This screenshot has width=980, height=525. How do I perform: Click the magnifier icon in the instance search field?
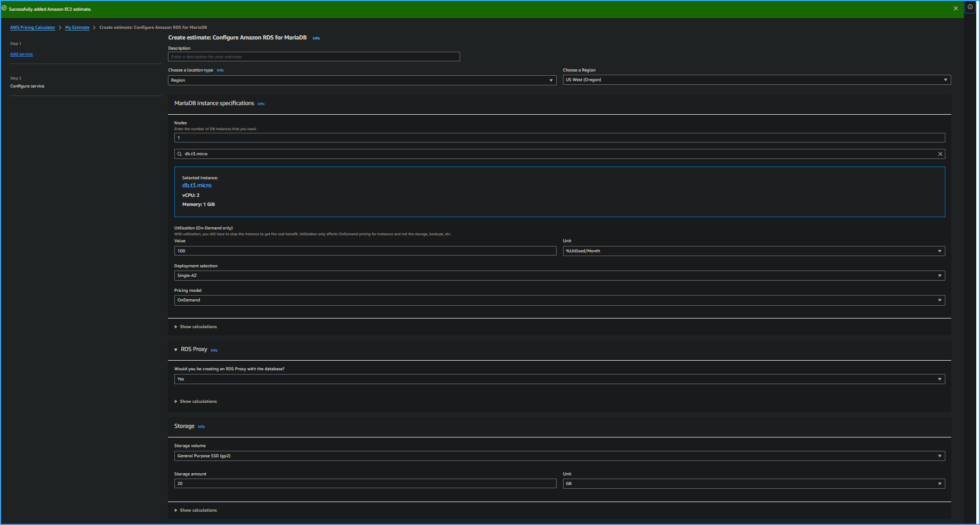click(180, 154)
